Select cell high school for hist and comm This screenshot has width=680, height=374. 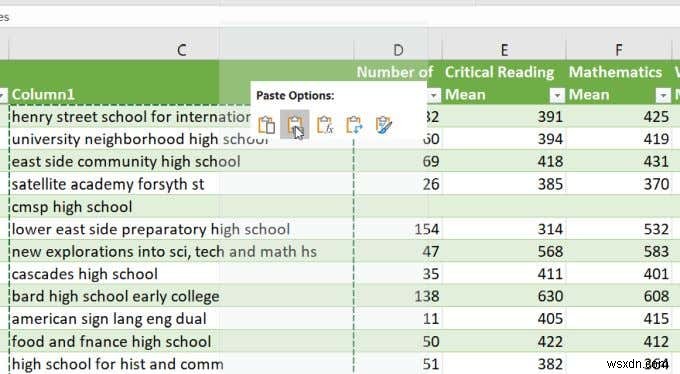[x=181, y=364]
